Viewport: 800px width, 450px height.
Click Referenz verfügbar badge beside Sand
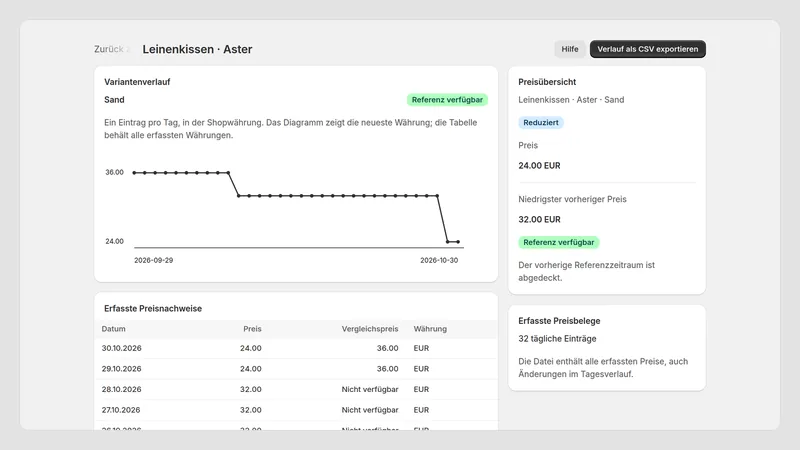447,99
